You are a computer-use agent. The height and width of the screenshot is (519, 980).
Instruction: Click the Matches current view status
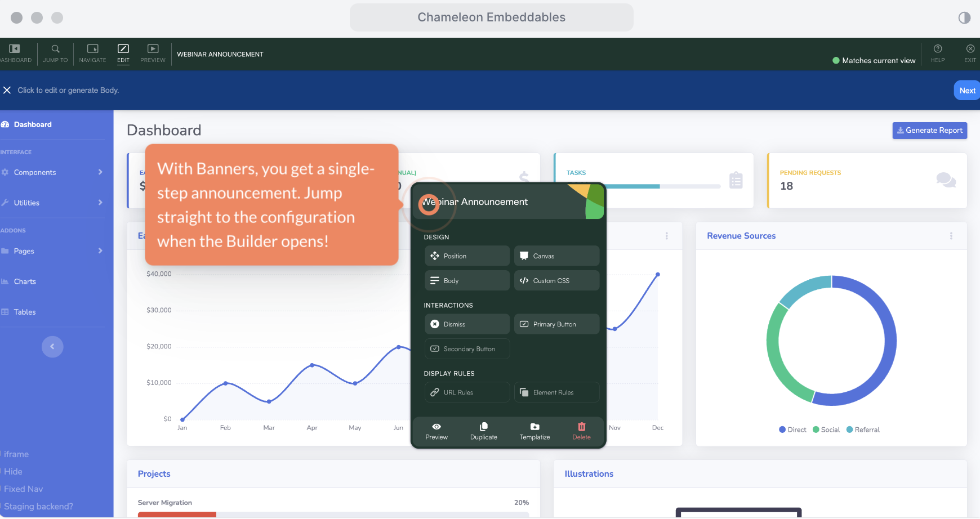(x=874, y=60)
